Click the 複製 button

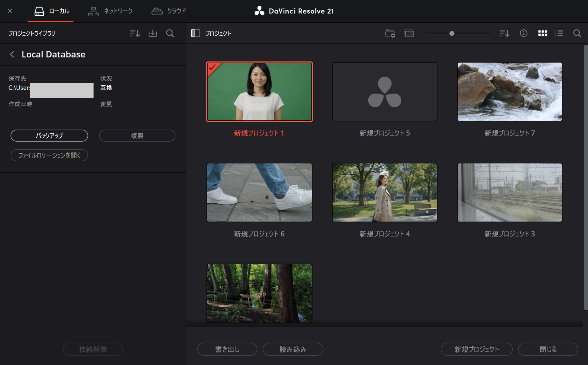[137, 135]
